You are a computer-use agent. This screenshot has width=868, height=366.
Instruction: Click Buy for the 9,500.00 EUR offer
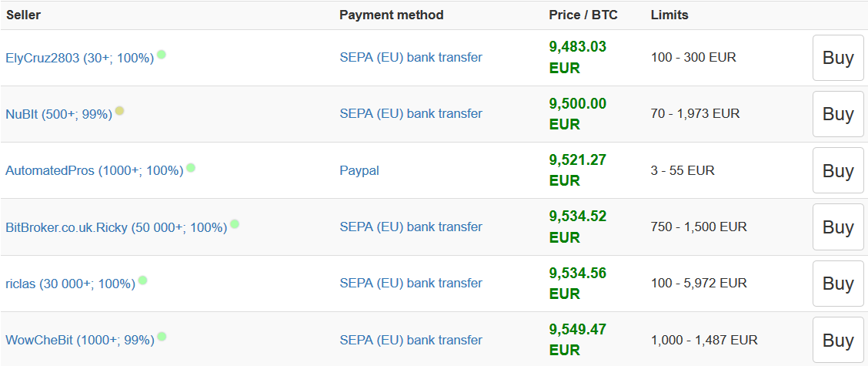[x=838, y=114]
